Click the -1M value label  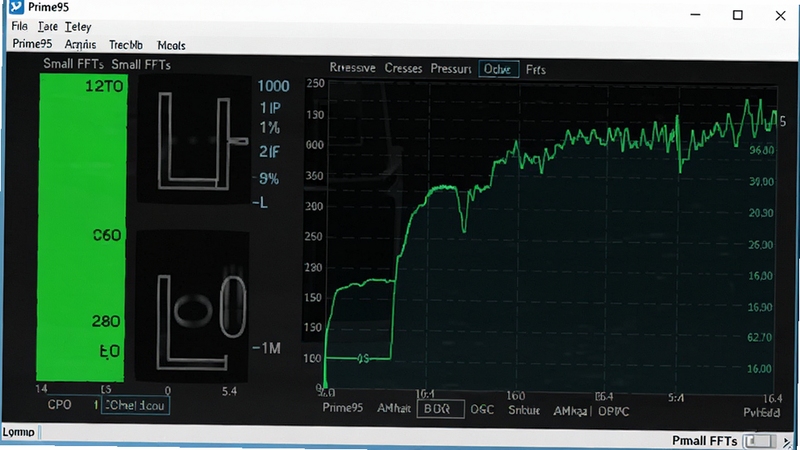(x=266, y=348)
